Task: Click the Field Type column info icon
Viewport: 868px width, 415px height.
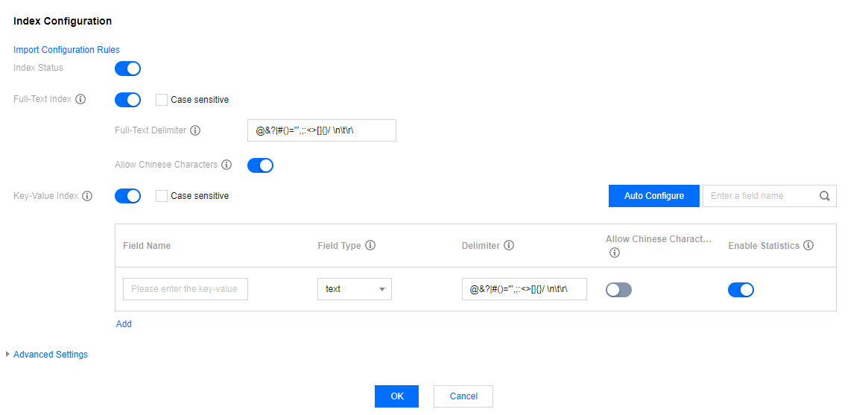Action: (370, 245)
